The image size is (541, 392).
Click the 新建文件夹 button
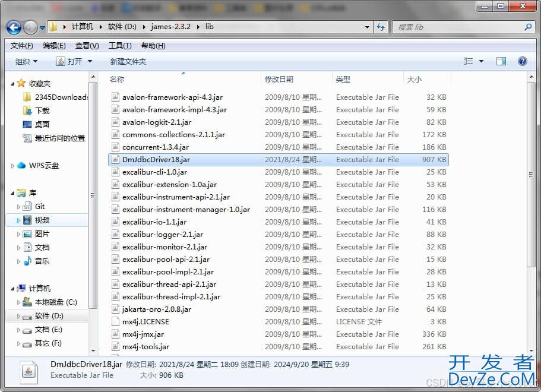(x=128, y=61)
